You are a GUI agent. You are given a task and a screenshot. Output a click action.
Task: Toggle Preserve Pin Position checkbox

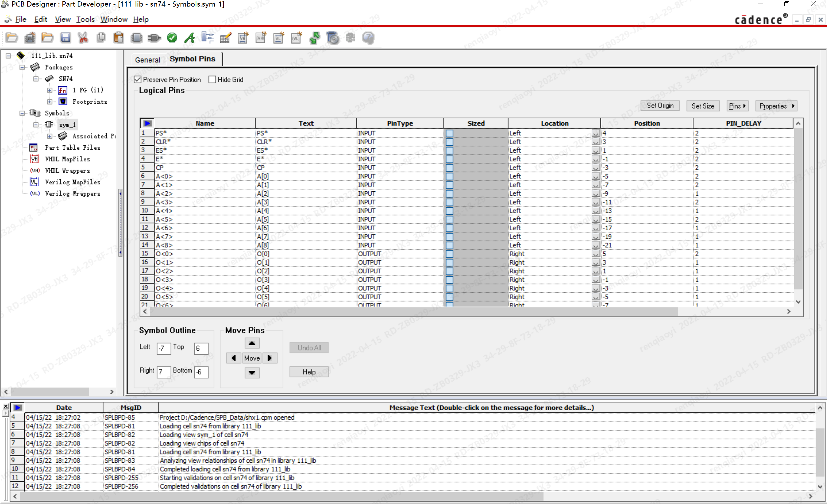(x=138, y=79)
